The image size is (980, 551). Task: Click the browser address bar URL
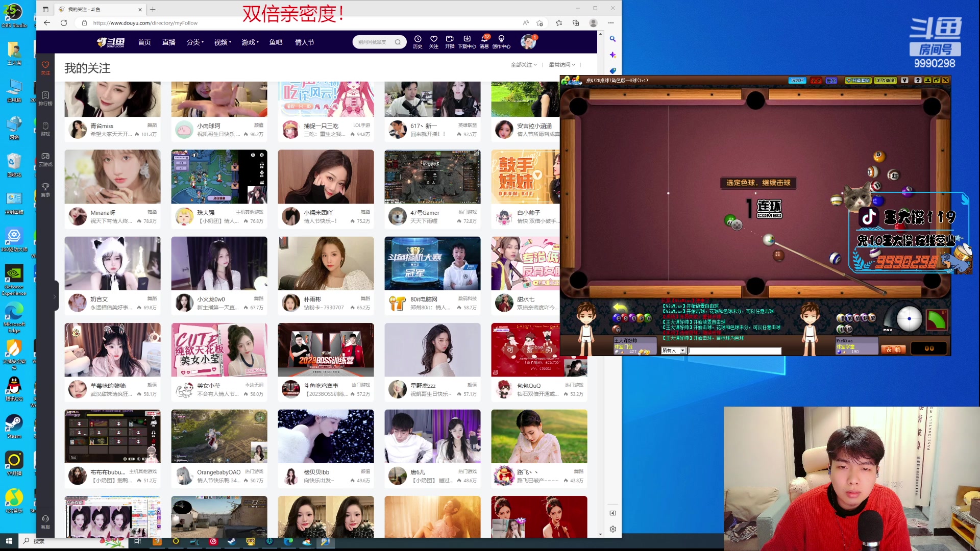(x=145, y=23)
